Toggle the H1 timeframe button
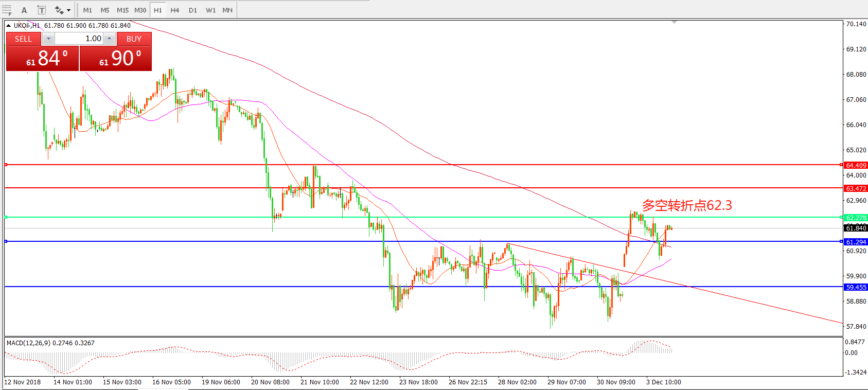868x390 pixels. pos(158,10)
